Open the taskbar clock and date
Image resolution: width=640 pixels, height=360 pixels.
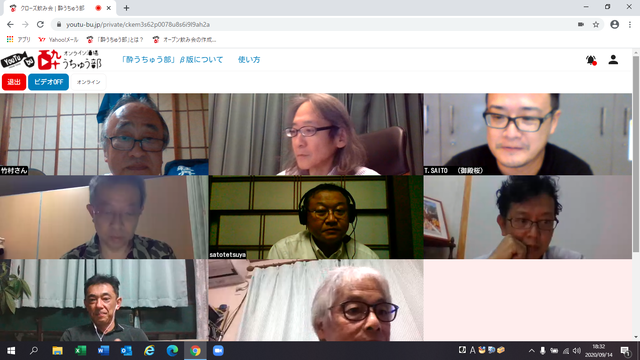[x=599, y=351]
